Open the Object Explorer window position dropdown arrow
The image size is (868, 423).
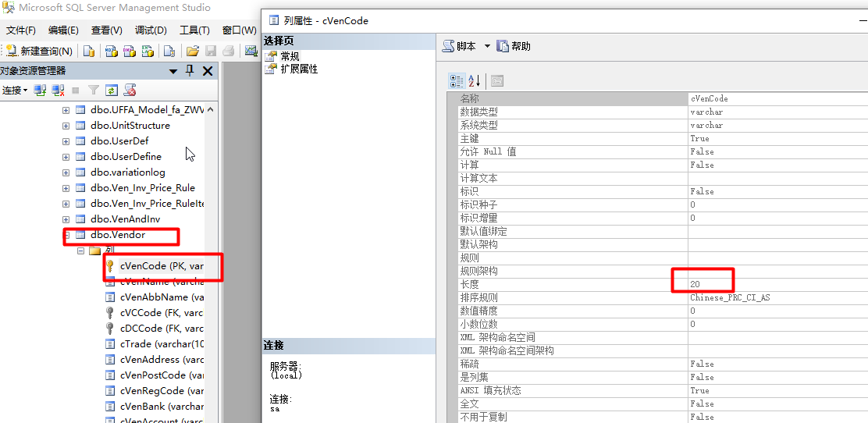tap(173, 71)
